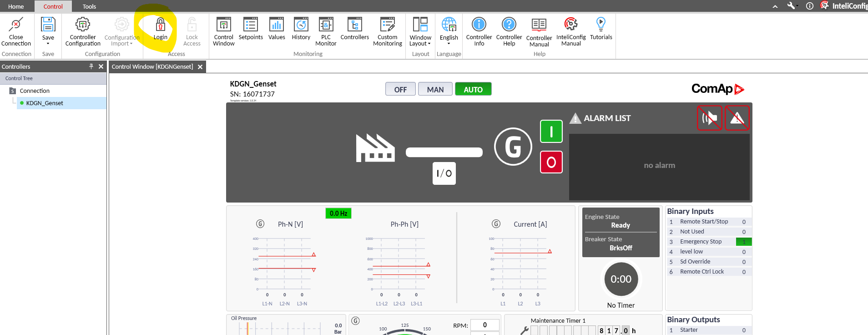
Task: Click the Sd Override binary input row
Action: tap(709, 262)
